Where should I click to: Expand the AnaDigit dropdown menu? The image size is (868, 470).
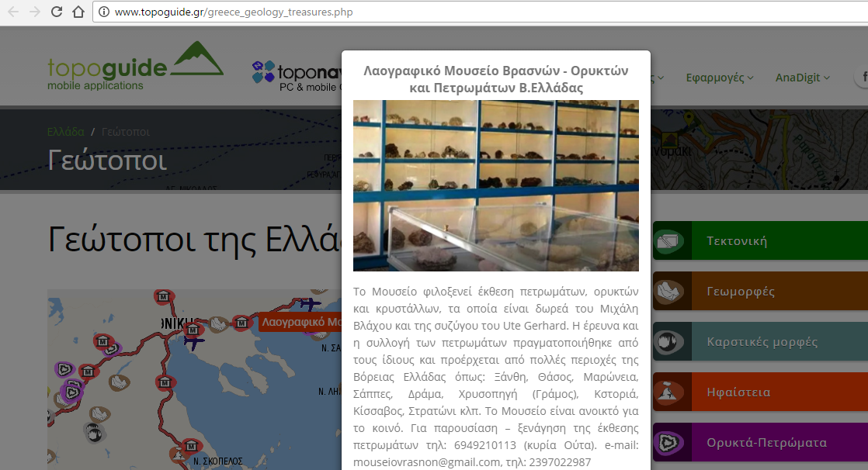click(802, 78)
